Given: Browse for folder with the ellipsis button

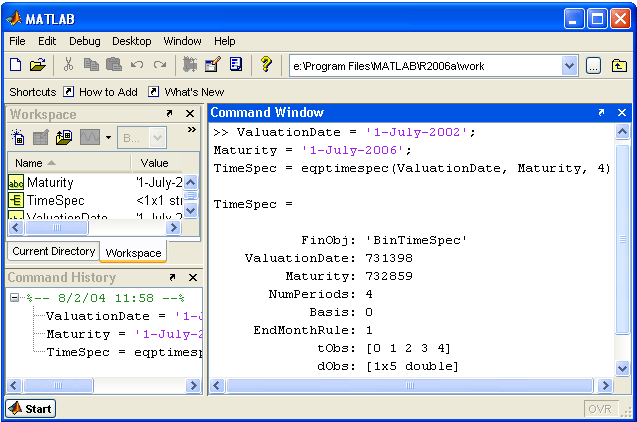Looking at the screenshot, I should 593,66.
